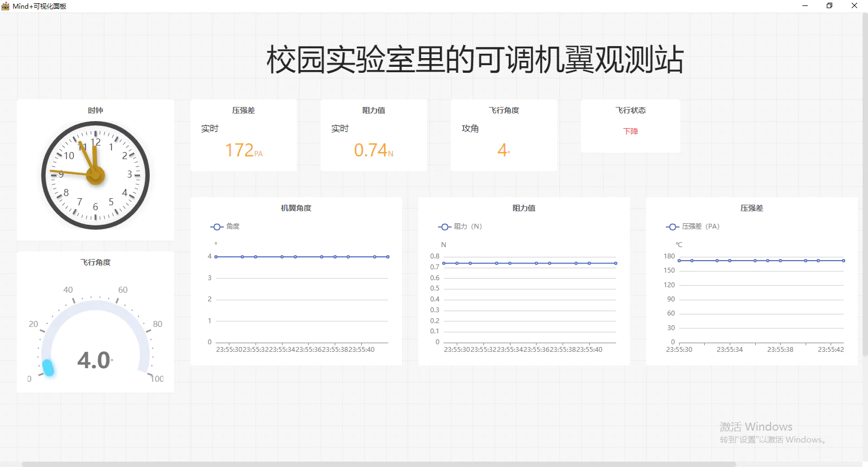Click the 阻力值 line chart title
Screen dimensions: 868x467
pyautogui.click(x=524, y=208)
